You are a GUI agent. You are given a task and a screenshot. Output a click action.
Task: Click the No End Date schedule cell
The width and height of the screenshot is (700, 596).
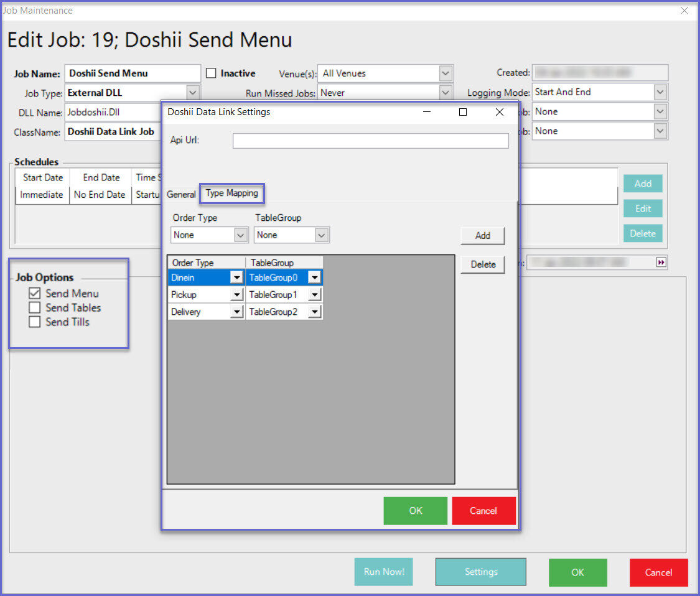(x=100, y=195)
